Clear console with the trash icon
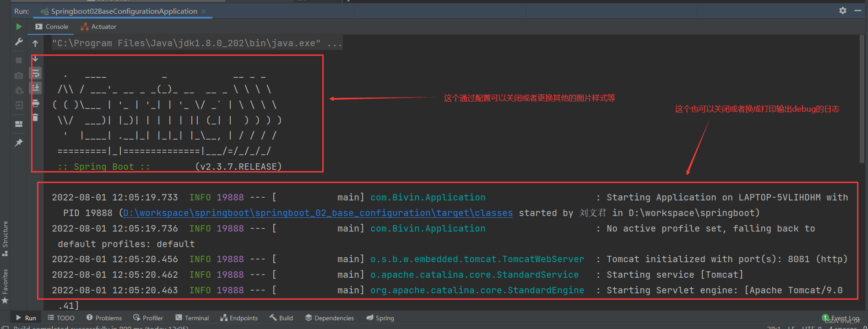Screen dimensions: 868x329 (35, 118)
